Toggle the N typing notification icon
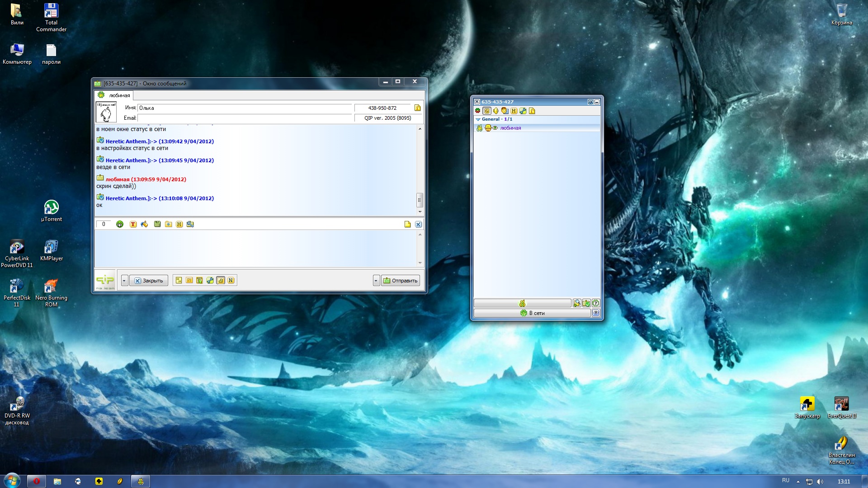The image size is (868, 488). click(x=231, y=281)
